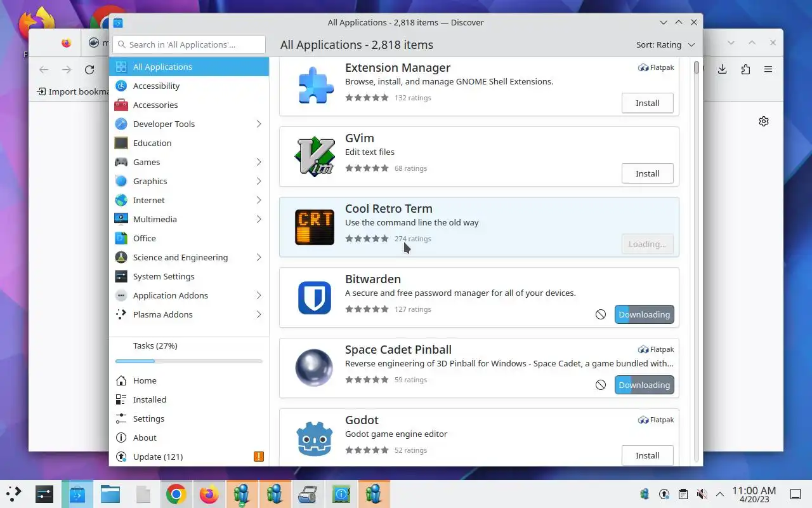The height and width of the screenshot is (508, 812).
Task: Open the file manager from the taskbar
Action: (110, 494)
